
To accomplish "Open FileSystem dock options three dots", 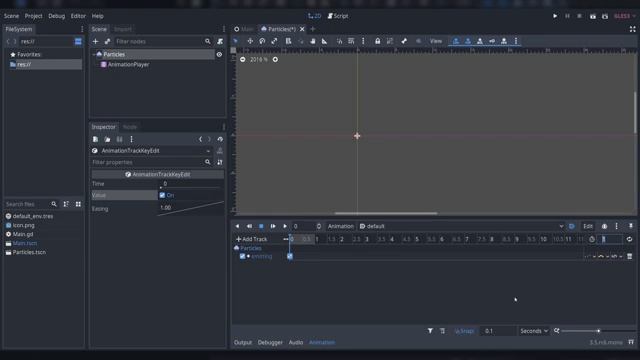I will tap(82, 29).
